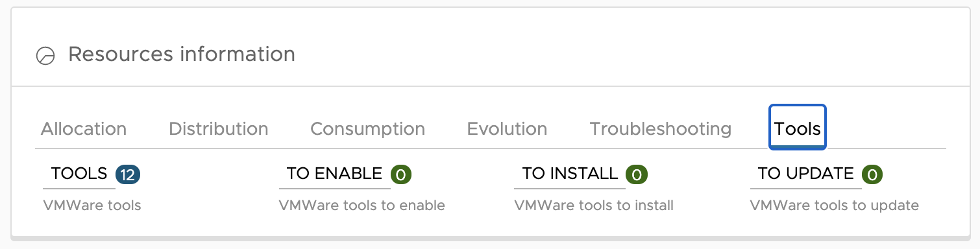Screen dimensions: 980x249
Task: Switch to the Allocation tab
Action: pos(84,128)
